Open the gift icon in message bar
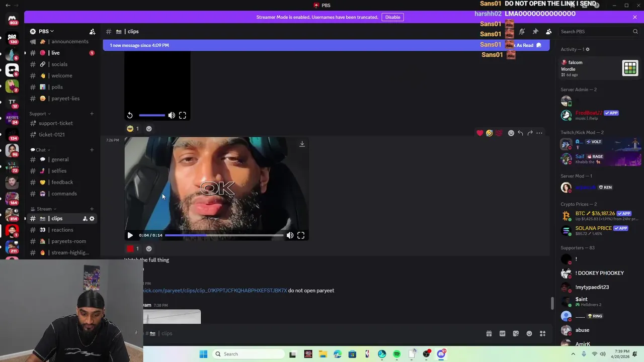 pos(489,333)
